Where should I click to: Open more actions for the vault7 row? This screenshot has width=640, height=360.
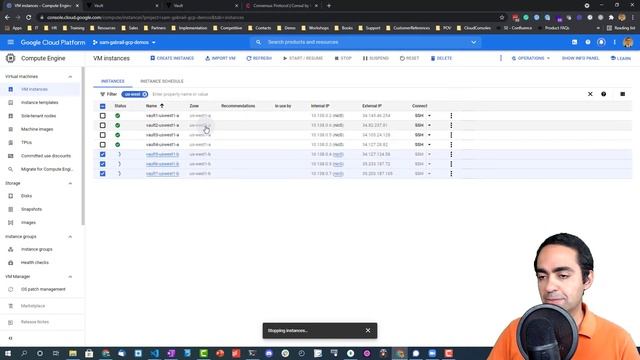point(451,173)
